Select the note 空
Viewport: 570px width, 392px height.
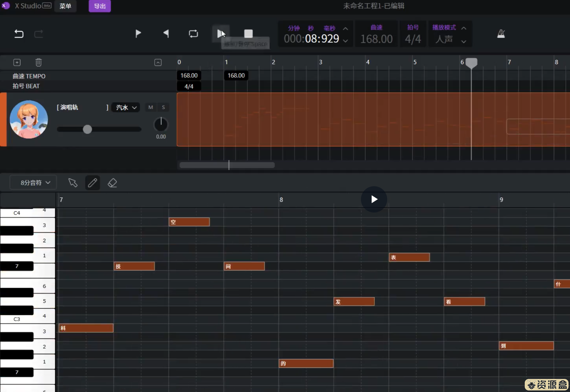click(x=189, y=222)
